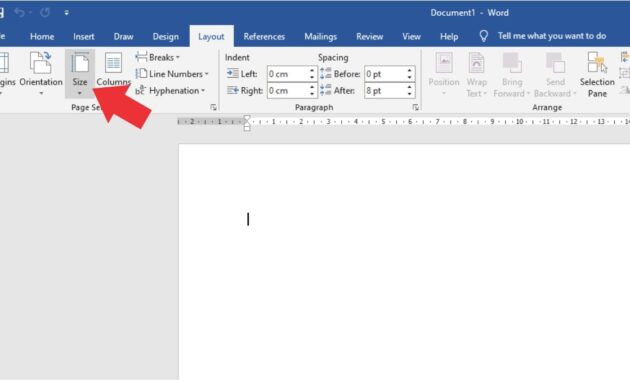Decrease the Indent Right value
This screenshot has height=380, width=630.
312,94
